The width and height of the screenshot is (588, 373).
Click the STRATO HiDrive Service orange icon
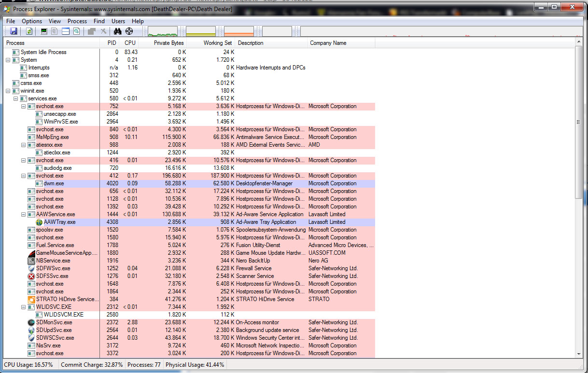tap(32, 299)
